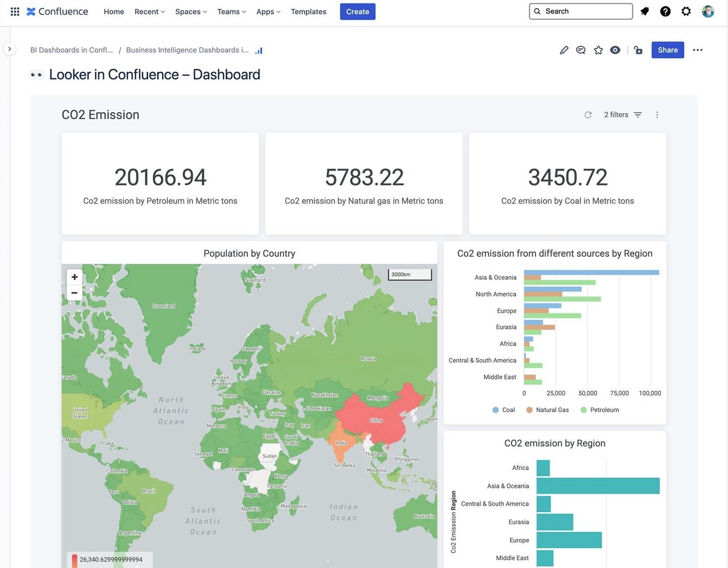Click 'Co2 emission from different sources by Region' title

coord(555,253)
